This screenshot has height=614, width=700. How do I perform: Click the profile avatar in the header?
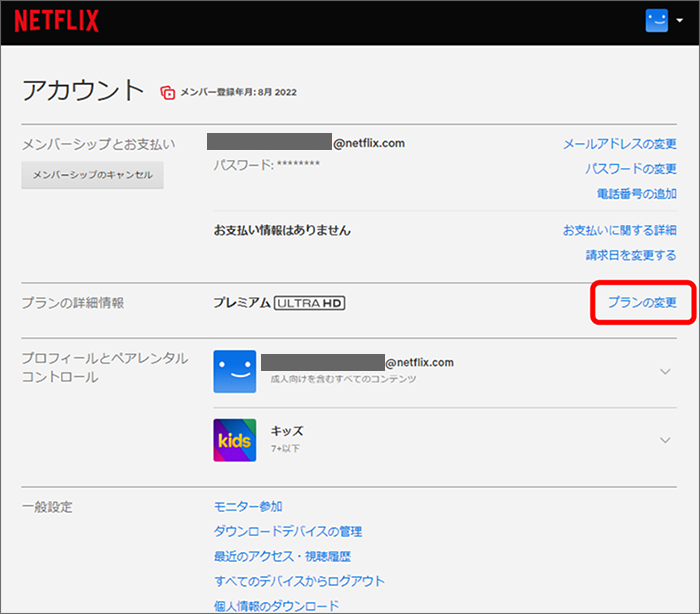click(656, 21)
